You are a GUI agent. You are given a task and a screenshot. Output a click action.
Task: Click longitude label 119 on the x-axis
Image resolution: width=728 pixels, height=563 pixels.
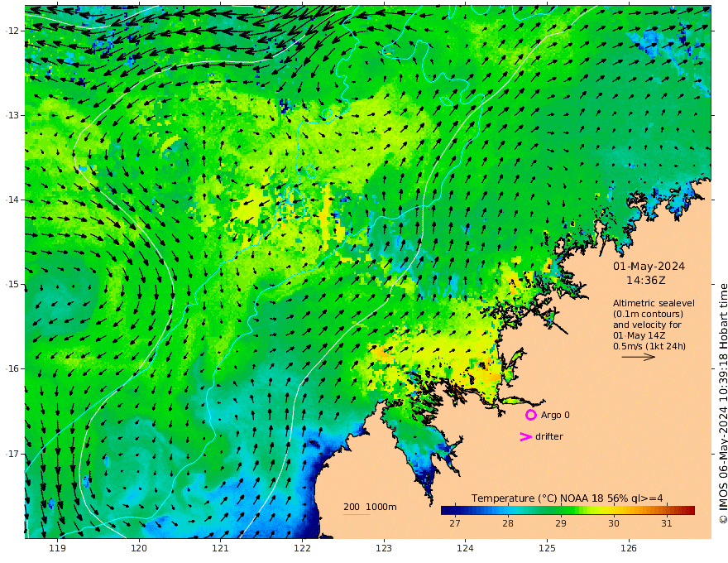(x=58, y=548)
